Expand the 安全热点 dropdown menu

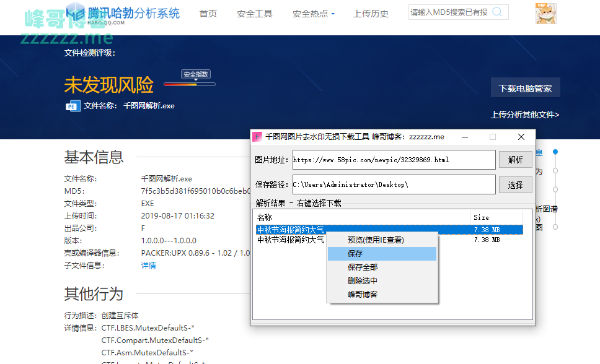click(313, 14)
